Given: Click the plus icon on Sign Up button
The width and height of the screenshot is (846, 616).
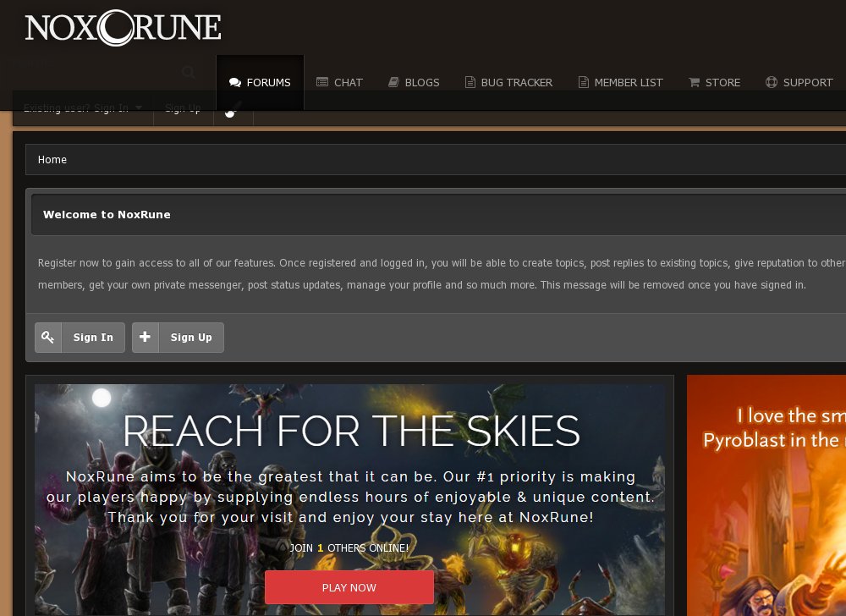Looking at the screenshot, I should 145,337.
